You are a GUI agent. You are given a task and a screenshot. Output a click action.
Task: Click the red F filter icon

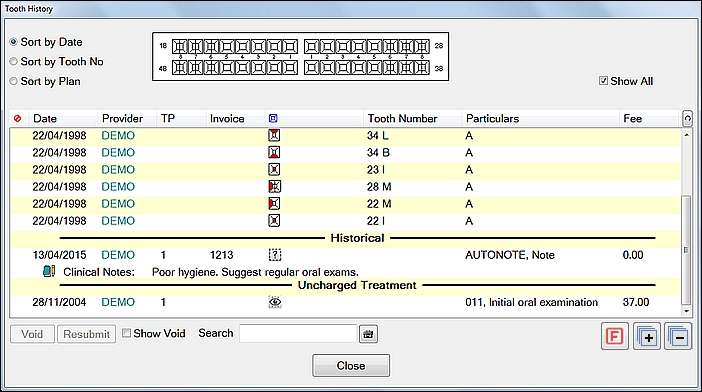coord(615,336)
